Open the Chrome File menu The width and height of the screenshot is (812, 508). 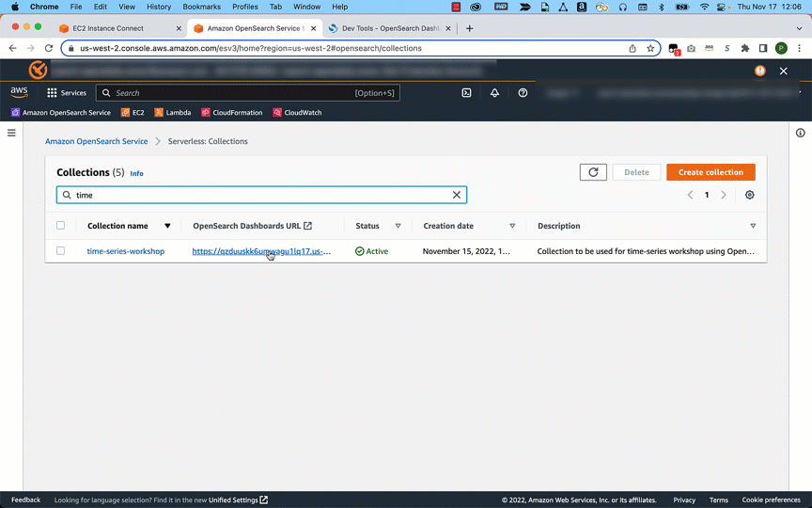coord(76,7)
